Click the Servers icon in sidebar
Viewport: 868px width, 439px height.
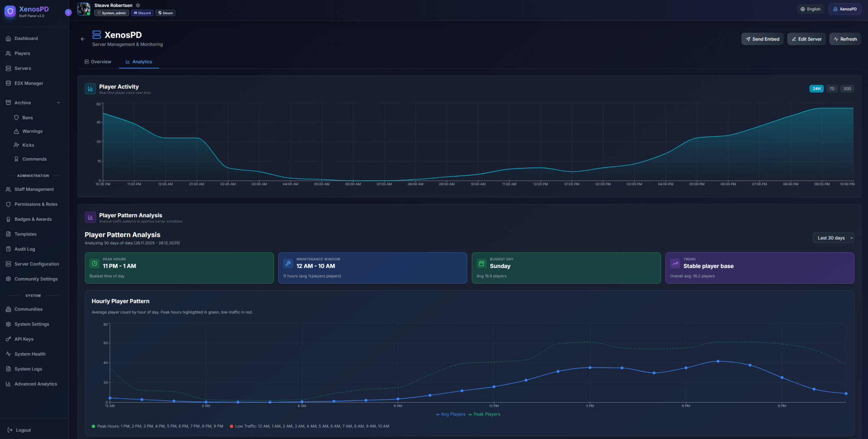[x=8, y=69]
